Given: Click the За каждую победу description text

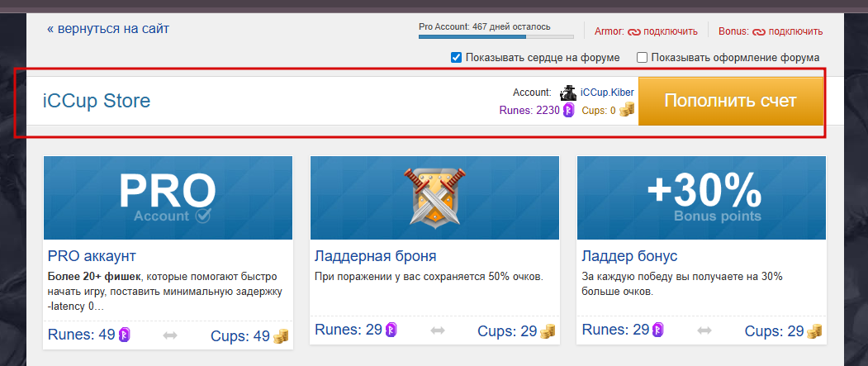Looking at the screenshot, I should 682,284.
